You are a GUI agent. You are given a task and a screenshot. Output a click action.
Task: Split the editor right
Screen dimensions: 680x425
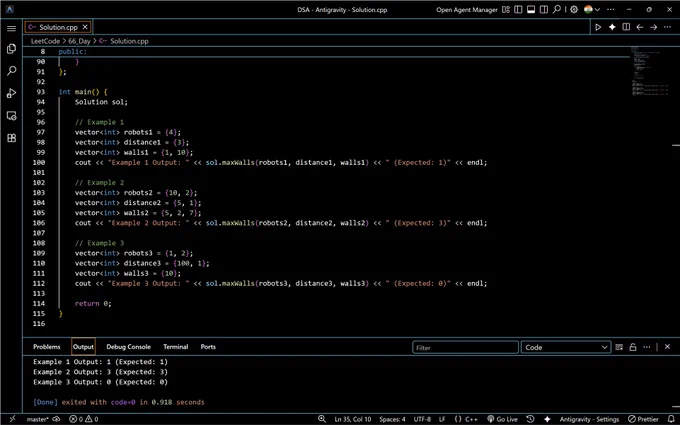(626, 27)
